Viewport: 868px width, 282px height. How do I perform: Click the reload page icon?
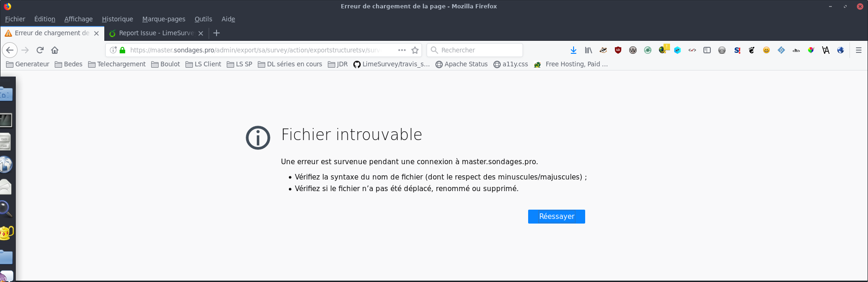tap(40, 50)
